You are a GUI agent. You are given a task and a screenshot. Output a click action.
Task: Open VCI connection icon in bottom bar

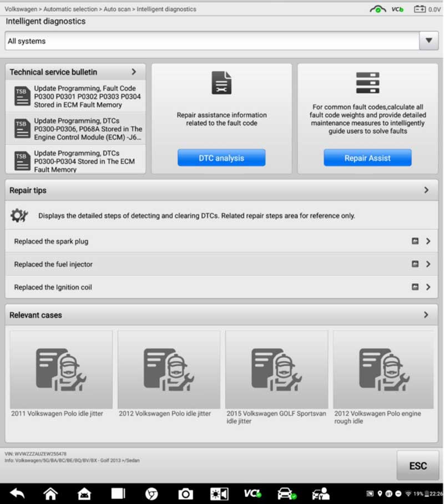(253, 493)
